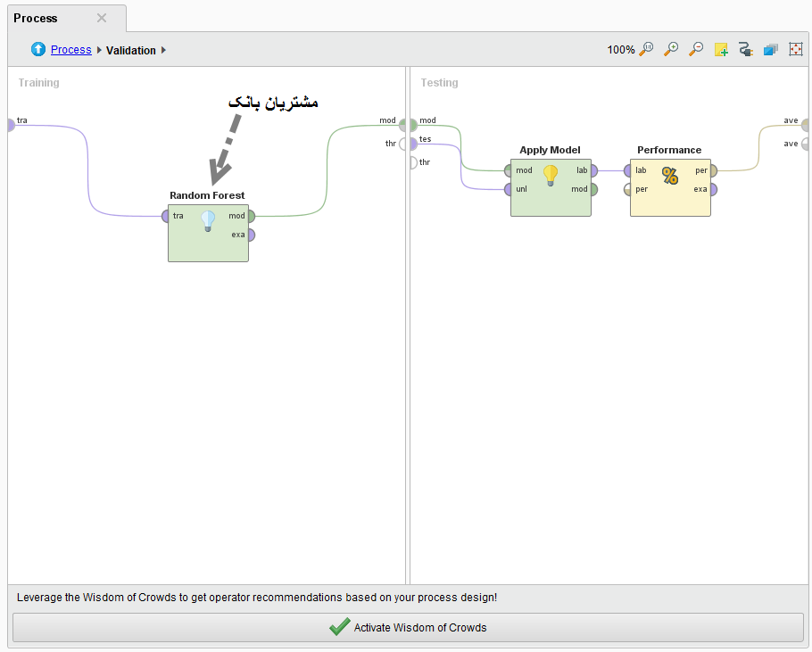The image size is (812, 652).
Task: Click Activate Wisdom of Crowds button
Action: point(408,627)
